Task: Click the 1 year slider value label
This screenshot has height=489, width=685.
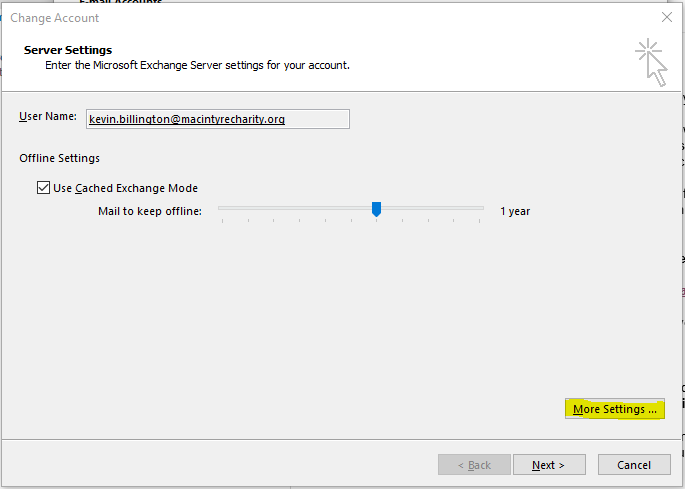Action: pos(515,211)
